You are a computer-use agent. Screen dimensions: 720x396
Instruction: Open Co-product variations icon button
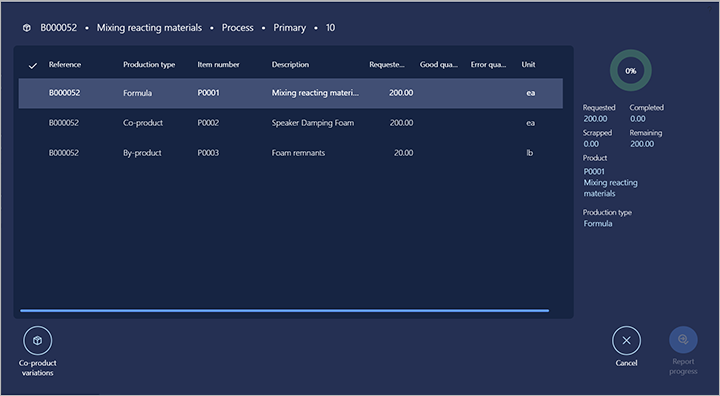pyautogui.click(x=38, y=340)
